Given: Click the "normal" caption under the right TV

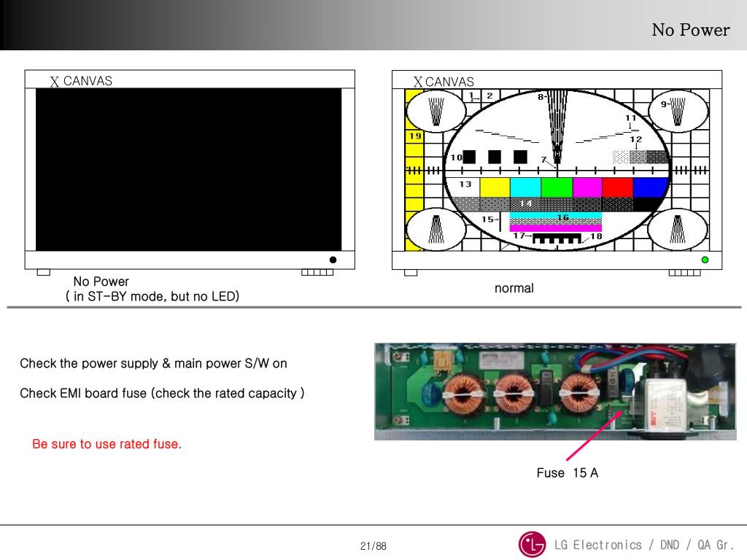Looking at the screenshot, I should (x=514, y=288).
